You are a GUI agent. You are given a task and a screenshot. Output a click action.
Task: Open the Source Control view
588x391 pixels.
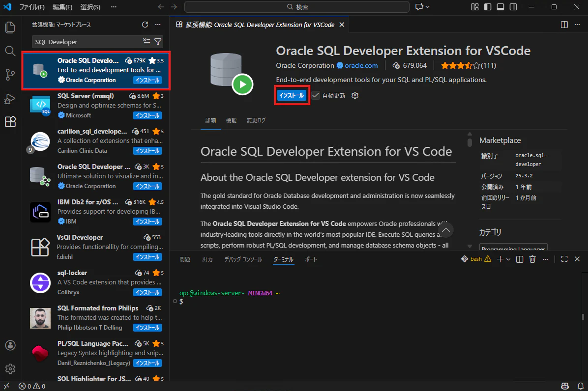10,75
